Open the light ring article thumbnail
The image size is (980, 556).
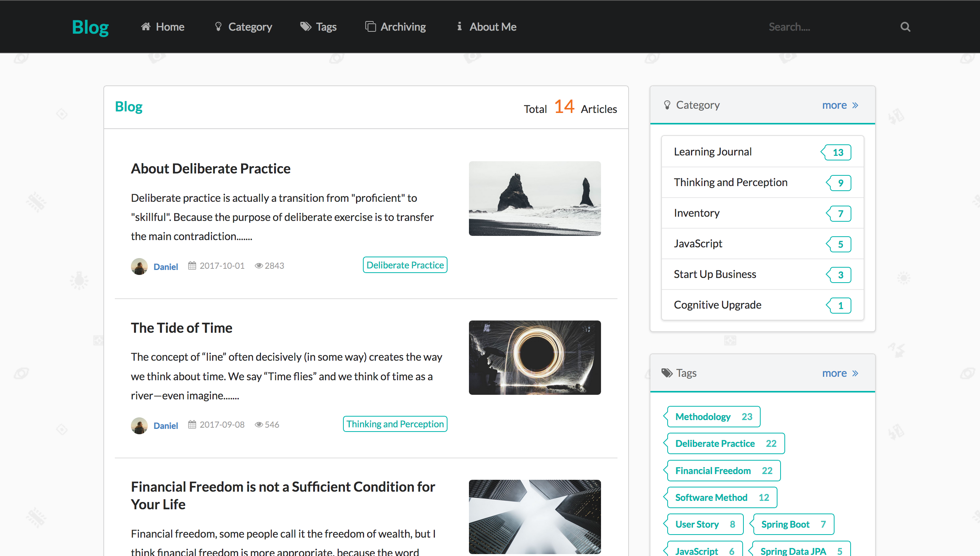[535, 358]
